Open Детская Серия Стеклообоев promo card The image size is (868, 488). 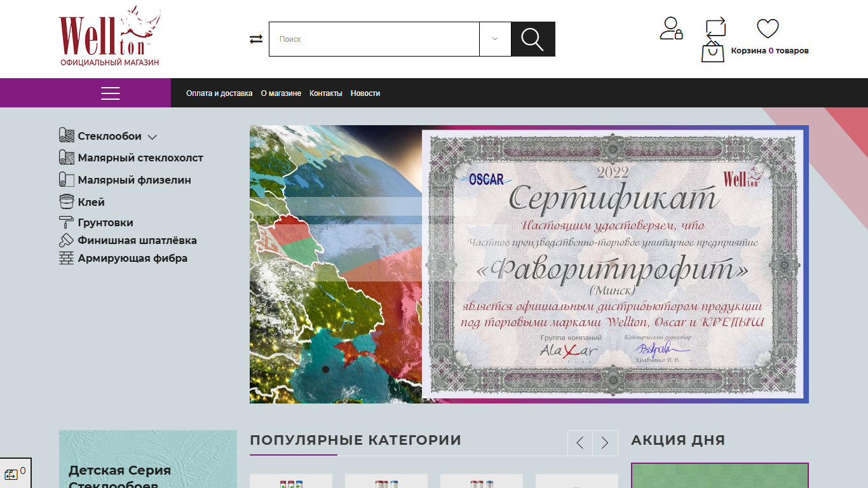(148, 459)
